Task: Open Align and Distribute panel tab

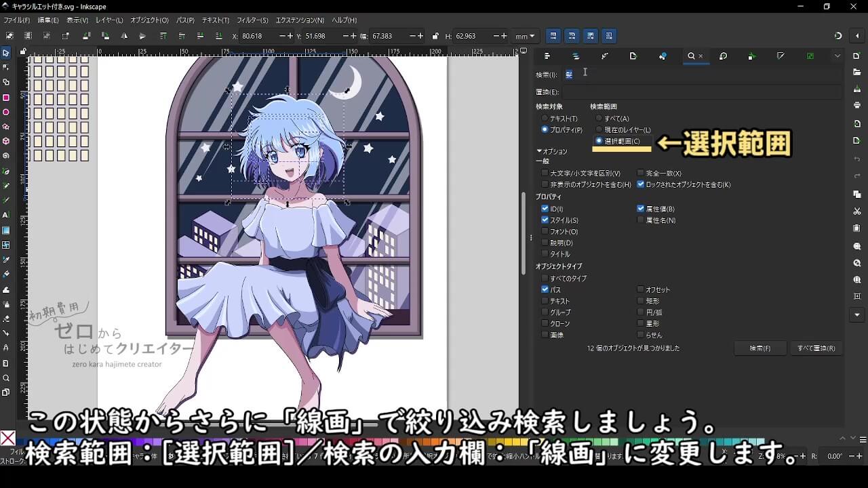Action: click(547, 56)
